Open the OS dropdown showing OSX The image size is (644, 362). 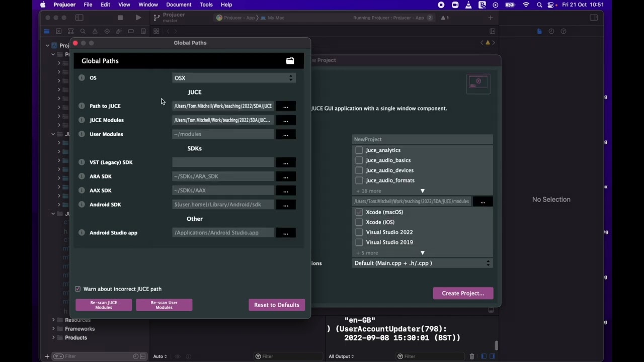click(233, 78)
